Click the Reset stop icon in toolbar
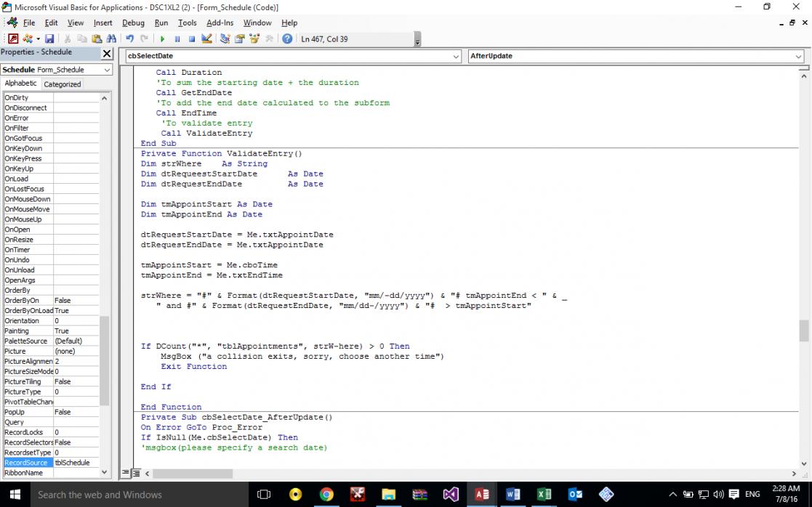The height and width of the screenshot is (507, 812). pyautogui.click(x=192, y=38)
